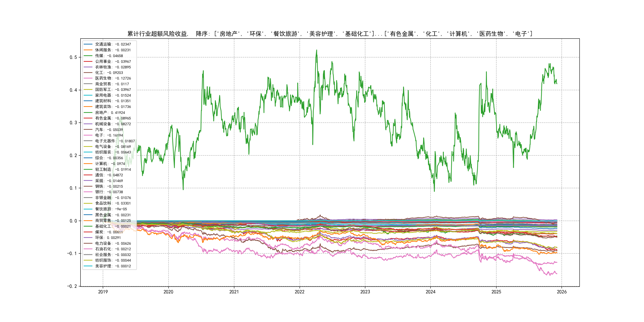This screenshot has width=644, height=322.
Task: Click the -0.2 y-axis tick label
Action: [x=72, y=286]
